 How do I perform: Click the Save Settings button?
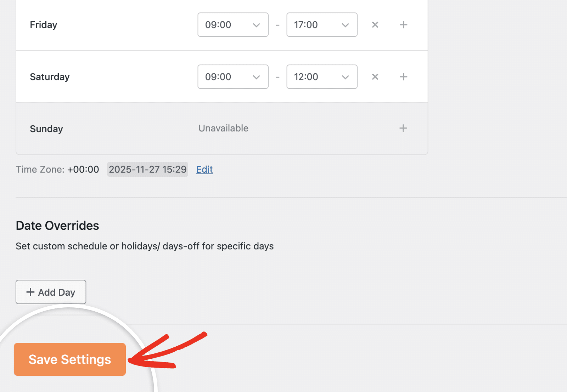click(69, 359)
